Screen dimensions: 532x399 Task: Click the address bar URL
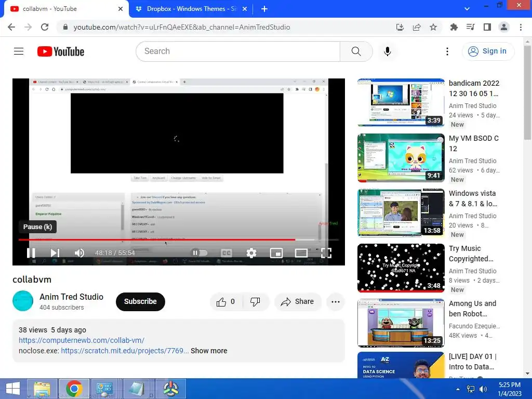pyautogui.click(x=182, y=27)
